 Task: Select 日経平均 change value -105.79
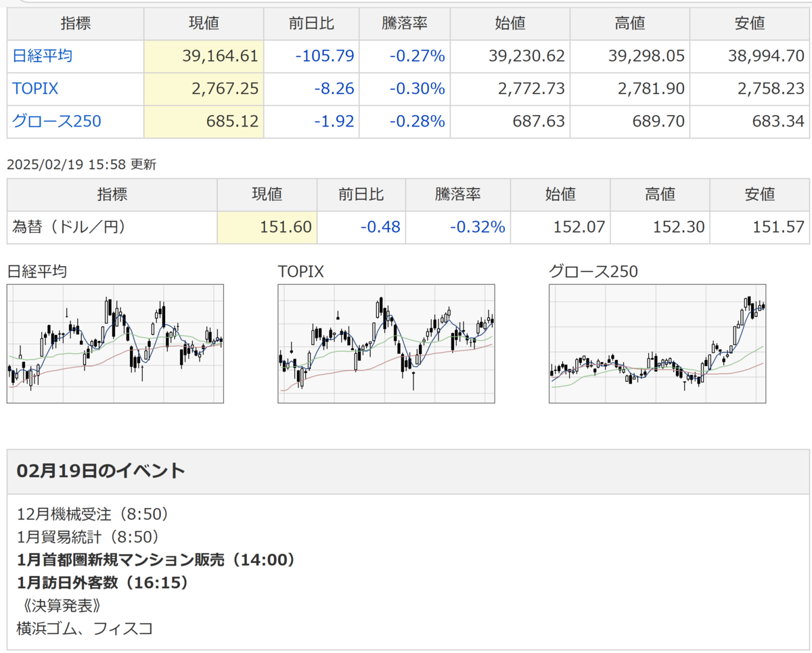coord(325,56)
